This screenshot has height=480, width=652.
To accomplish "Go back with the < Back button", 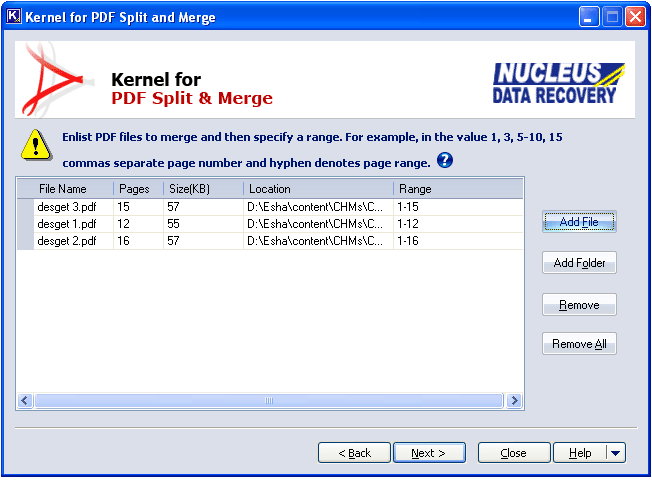I will click(354, 453).
